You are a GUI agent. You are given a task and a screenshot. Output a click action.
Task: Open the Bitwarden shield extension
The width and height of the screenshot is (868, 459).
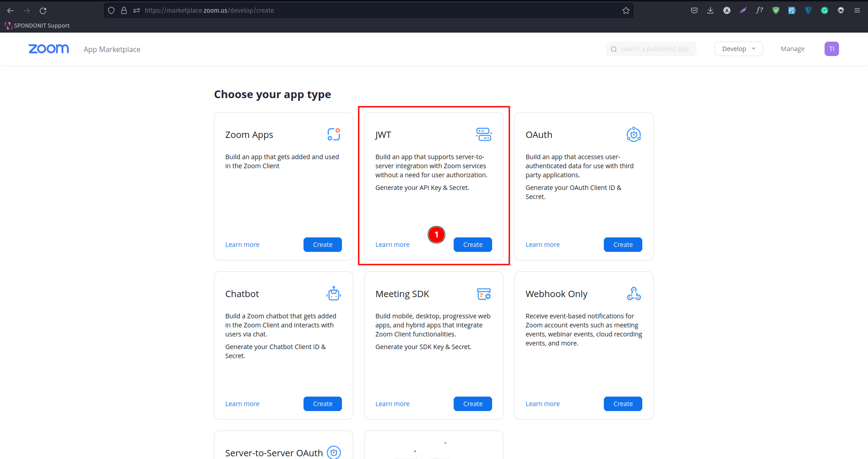808,10
